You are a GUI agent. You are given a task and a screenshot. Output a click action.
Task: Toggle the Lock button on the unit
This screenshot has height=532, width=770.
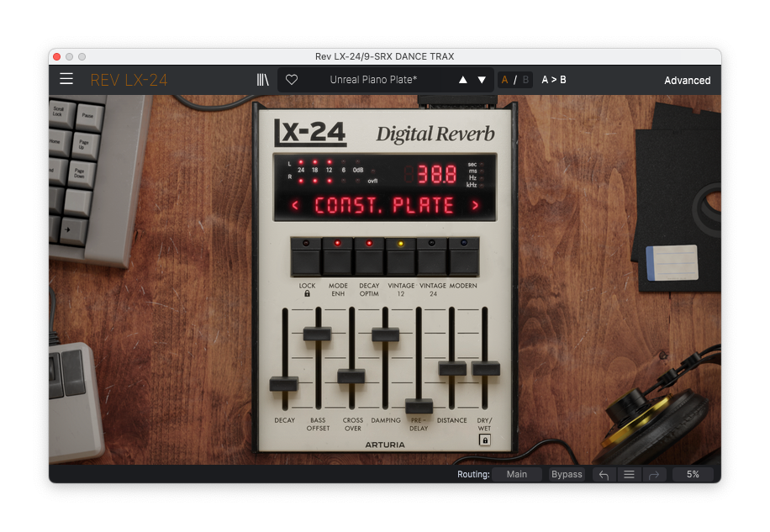(307, 257)
